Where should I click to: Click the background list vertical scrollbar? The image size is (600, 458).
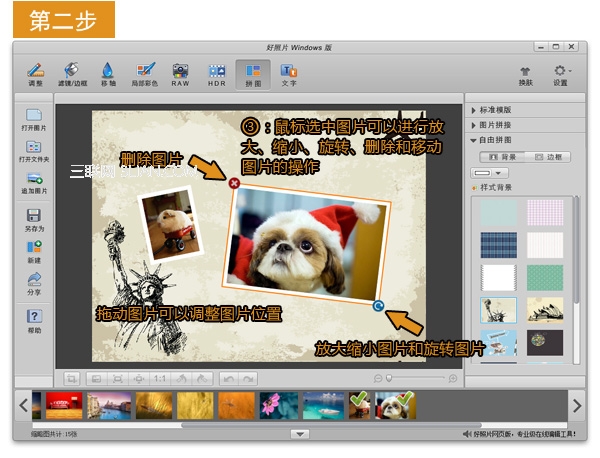pos(577,249)
